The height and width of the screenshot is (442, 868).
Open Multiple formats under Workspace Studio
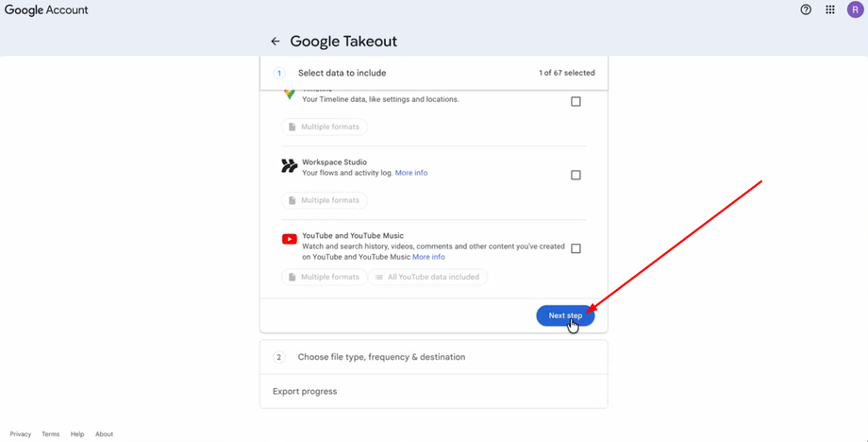(325, 200)
